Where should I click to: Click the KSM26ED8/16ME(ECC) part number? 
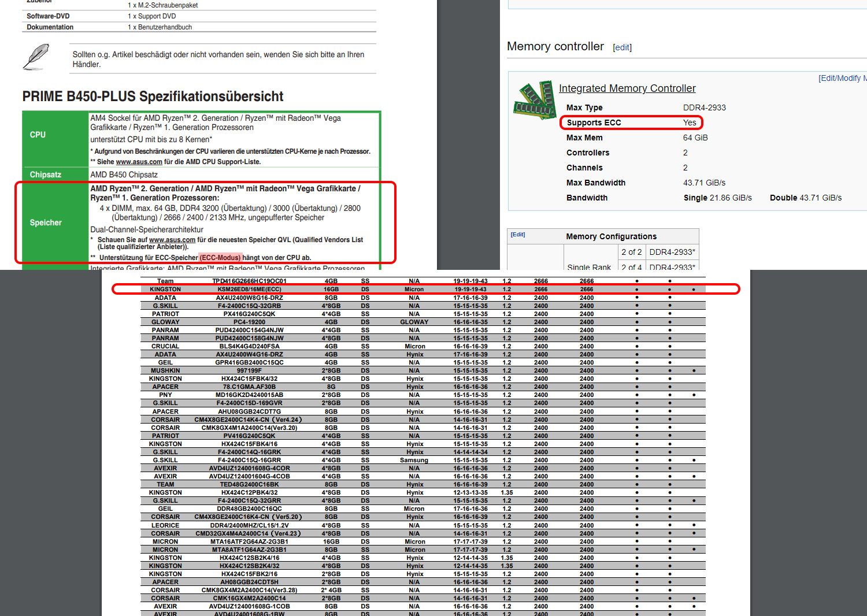[249, 290]
